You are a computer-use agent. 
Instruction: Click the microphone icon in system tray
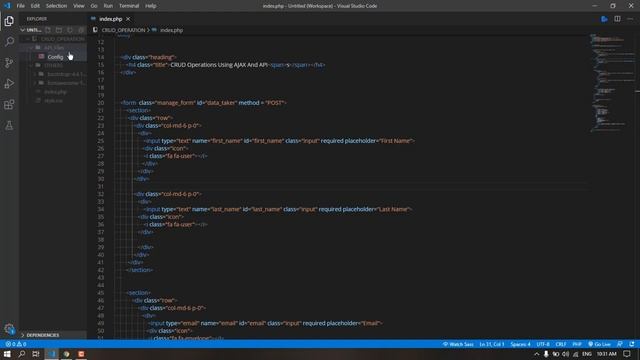pyautogui.click(x=546, y=354)
